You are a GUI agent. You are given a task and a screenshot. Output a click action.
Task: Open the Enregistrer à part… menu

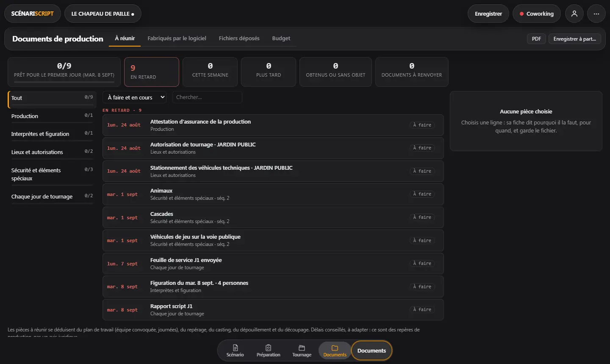click(x=575, y=39)
